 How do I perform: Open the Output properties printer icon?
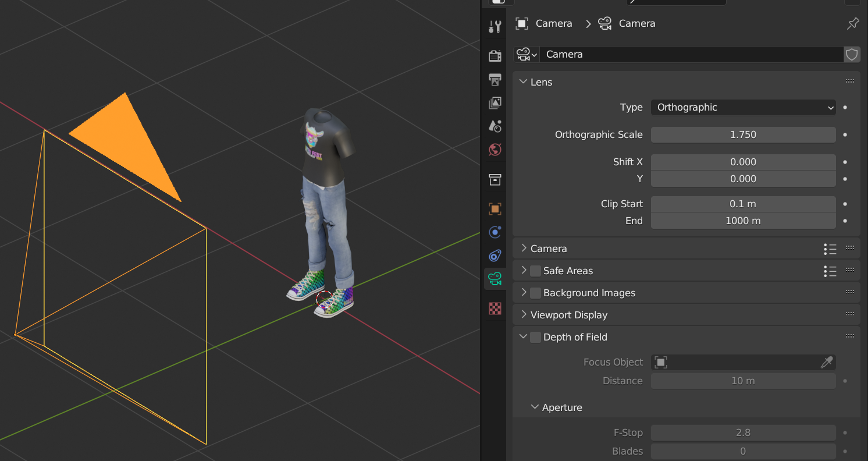[495, 79]
